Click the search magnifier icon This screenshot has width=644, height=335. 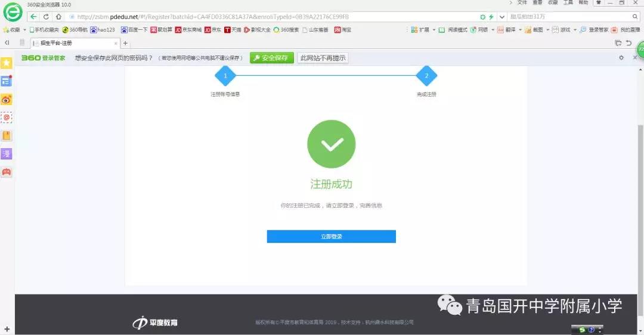pyautogui.click(x=636, y=17)
